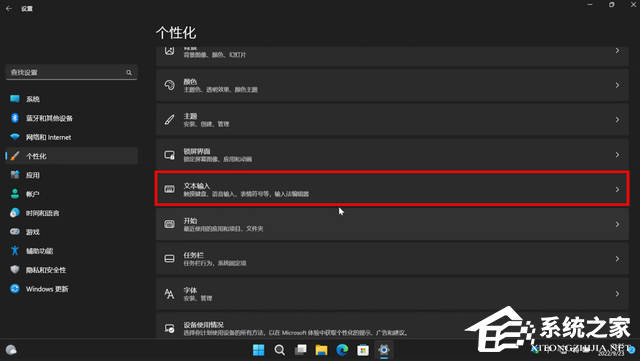Expand the 开始 row chevron
This screenshot has height=361, width=640.
[617, 224]
